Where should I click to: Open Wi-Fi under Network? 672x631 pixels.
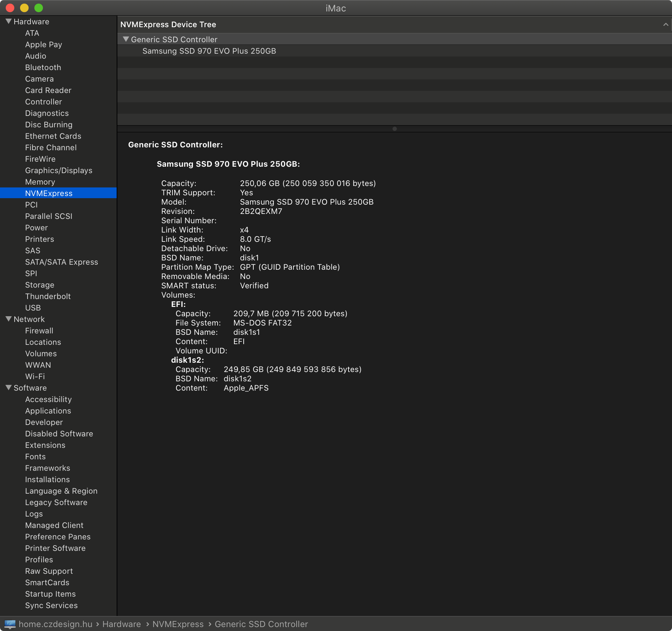(35, 376)
